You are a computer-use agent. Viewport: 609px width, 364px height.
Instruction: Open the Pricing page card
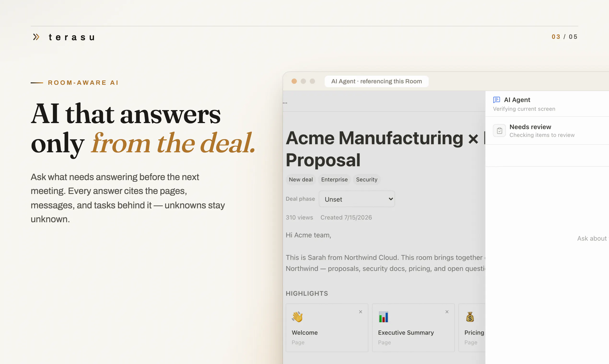coord(472,328)
